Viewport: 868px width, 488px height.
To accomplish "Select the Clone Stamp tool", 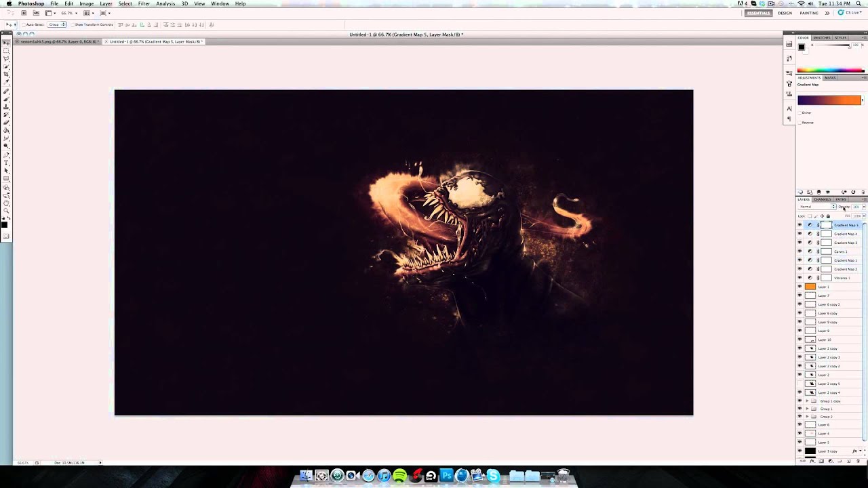I will (6, 107).
